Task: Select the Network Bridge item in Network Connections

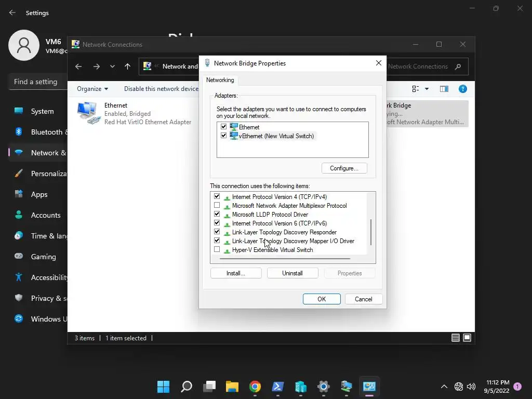Action: 428,114
